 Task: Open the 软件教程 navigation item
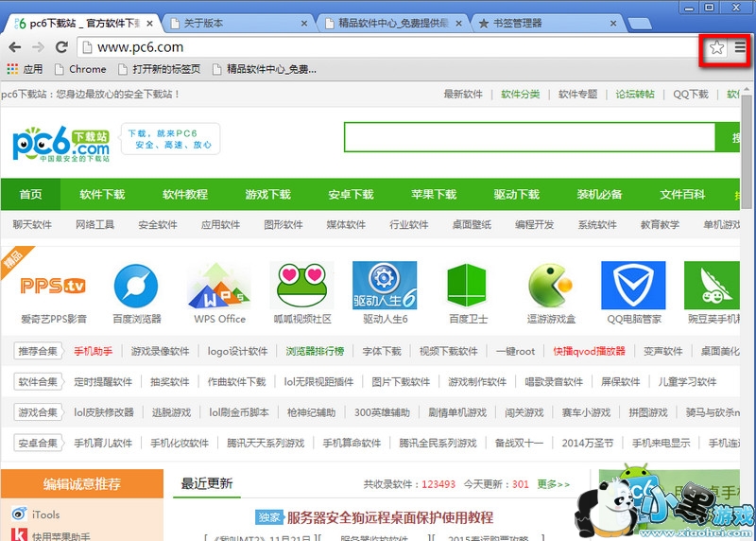185,194
